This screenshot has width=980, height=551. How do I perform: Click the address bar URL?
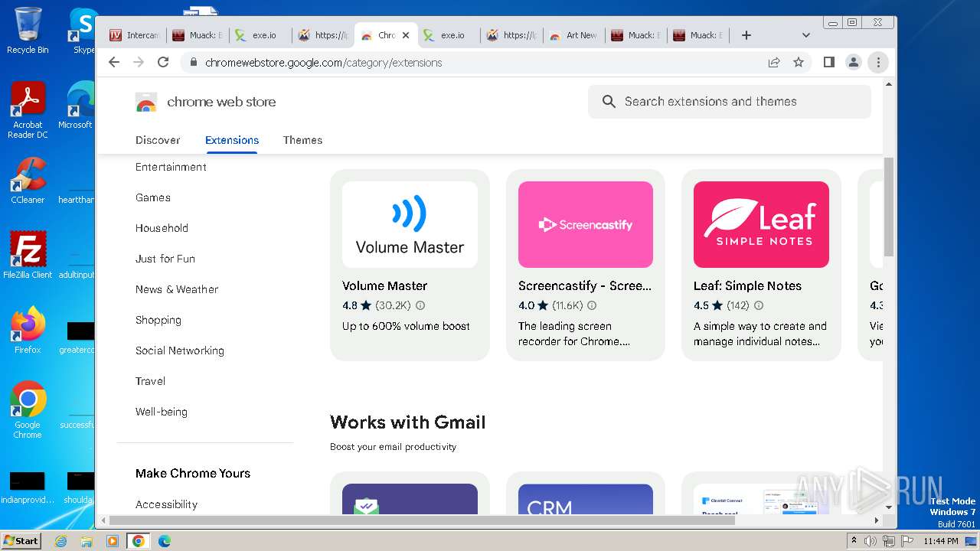click(x=323, y=63)
